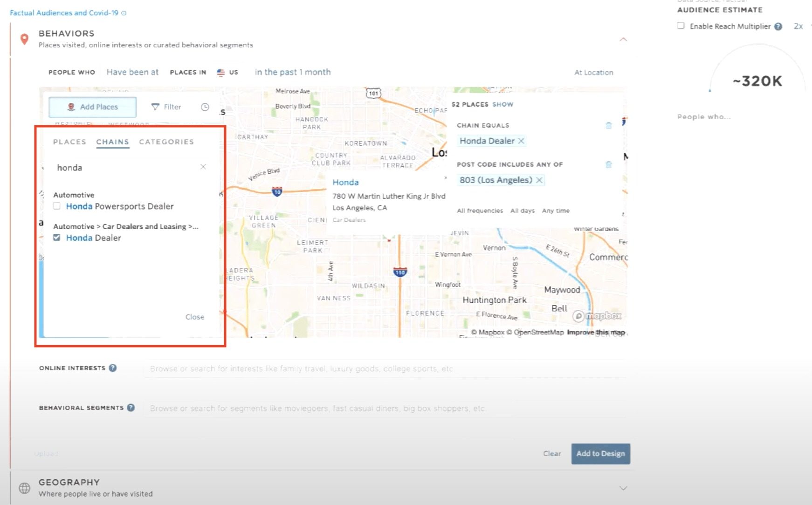
Task: Open the Any time option
Action: point(556,211)
